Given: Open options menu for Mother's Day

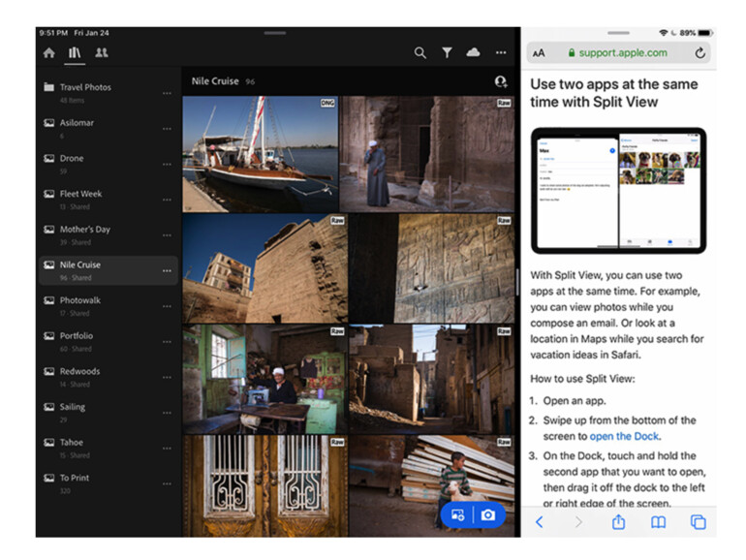Looking at the screenshot, I should coord(167,235).
